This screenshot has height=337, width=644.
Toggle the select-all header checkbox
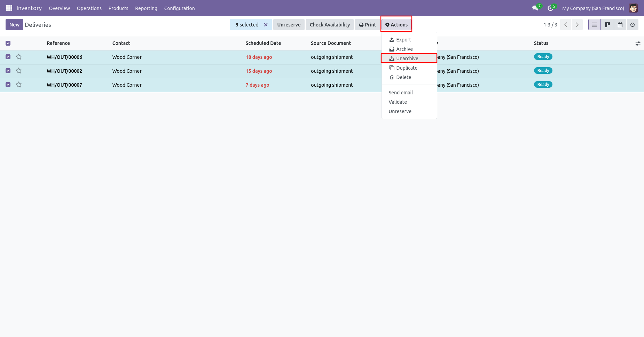click(8, 43)
